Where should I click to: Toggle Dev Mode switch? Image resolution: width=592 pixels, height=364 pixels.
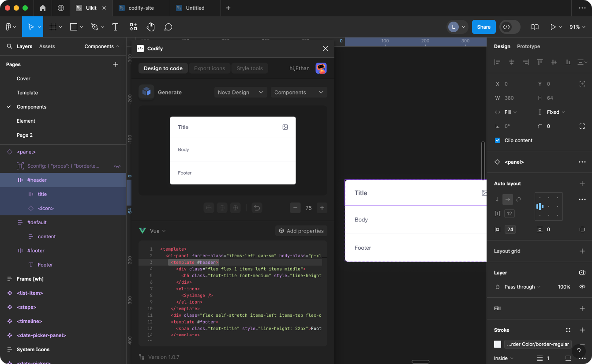tap(510, 27)
